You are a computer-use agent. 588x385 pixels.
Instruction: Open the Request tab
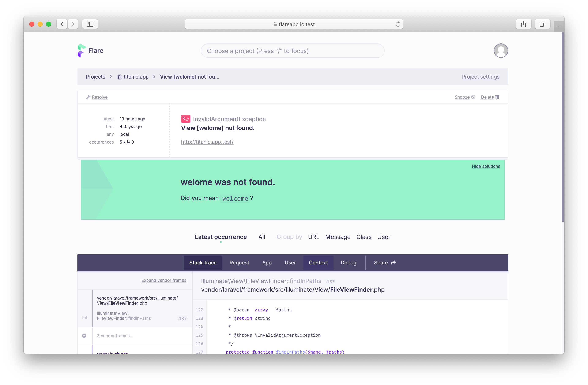pyautogui.click(x=239, y=263)
